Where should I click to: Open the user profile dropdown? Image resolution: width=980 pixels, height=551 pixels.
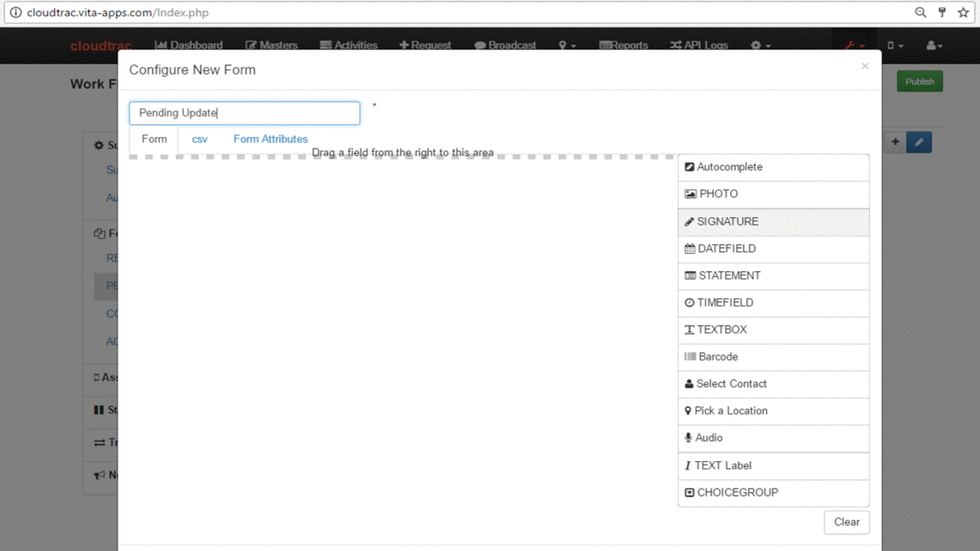pos(934,46)
